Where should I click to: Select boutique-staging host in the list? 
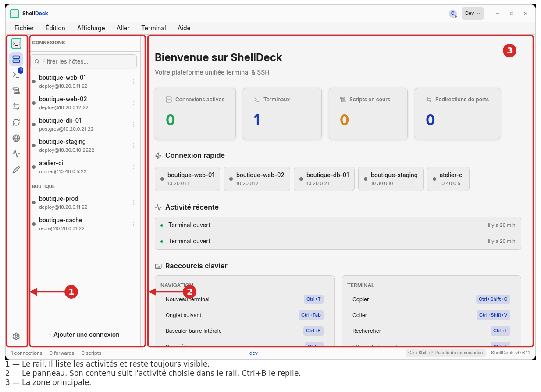pyautogui.click(x=83, y=146)
